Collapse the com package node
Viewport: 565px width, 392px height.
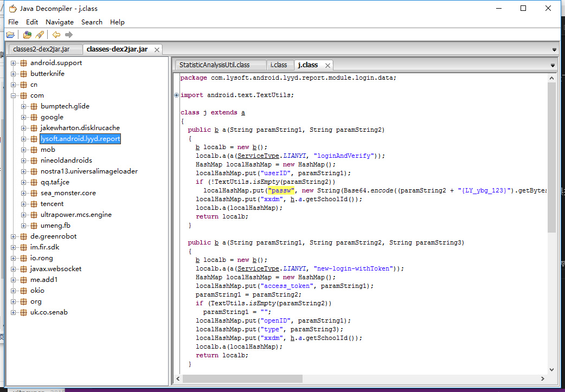(x=14, y=95)
